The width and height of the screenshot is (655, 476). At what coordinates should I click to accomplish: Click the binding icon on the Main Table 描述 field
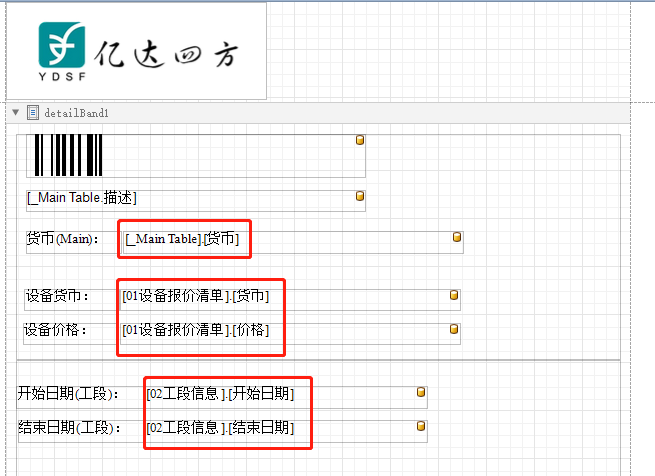pos(360,196)
